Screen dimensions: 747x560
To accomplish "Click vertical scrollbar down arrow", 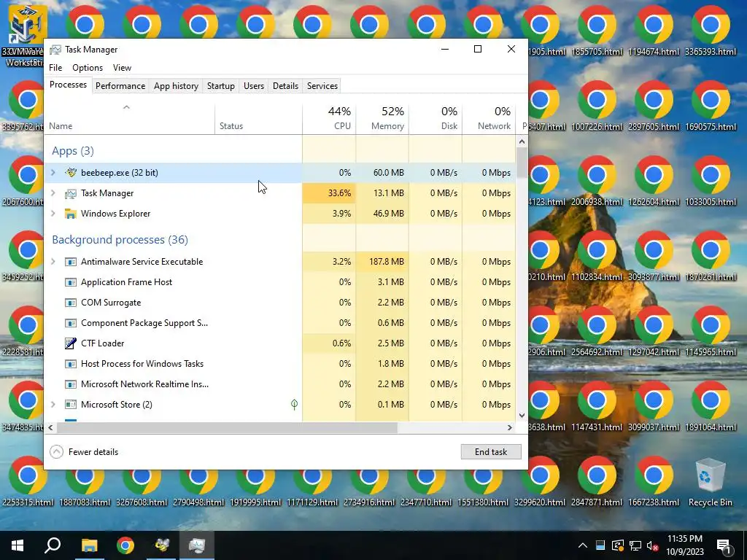I will point(522,415).
